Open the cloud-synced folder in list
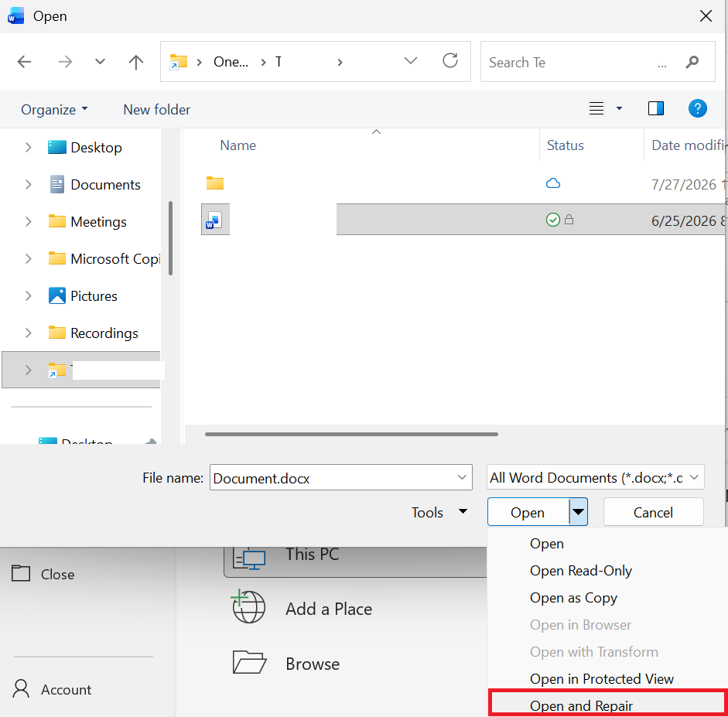 [x=215, y=183]
